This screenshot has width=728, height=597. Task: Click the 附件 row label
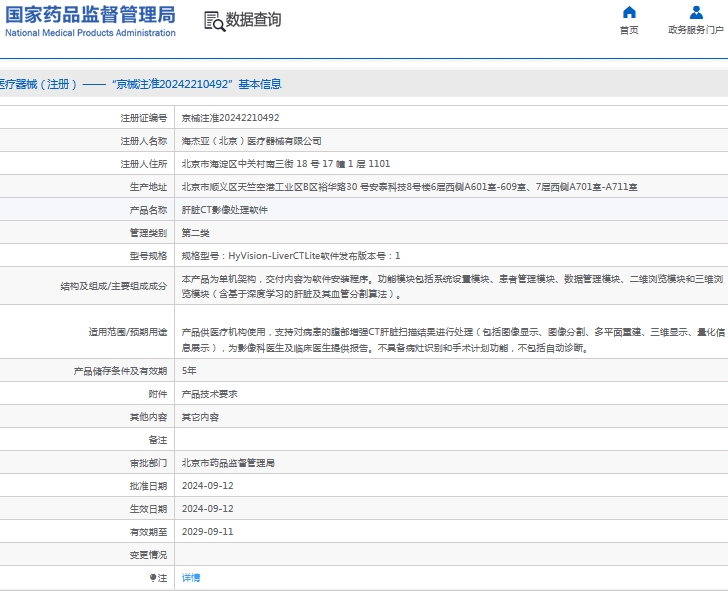[158, 394]
